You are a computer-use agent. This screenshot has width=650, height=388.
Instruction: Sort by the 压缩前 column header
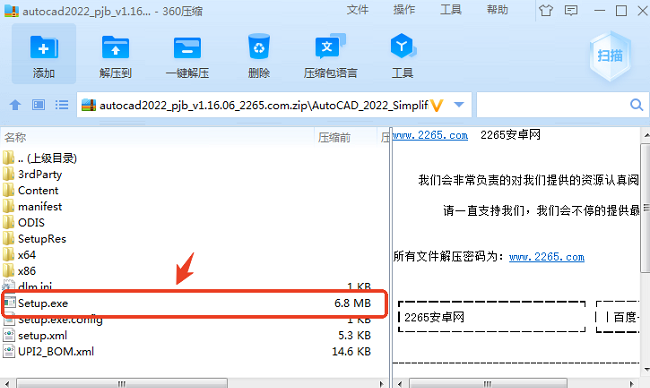tap(334, 137)
